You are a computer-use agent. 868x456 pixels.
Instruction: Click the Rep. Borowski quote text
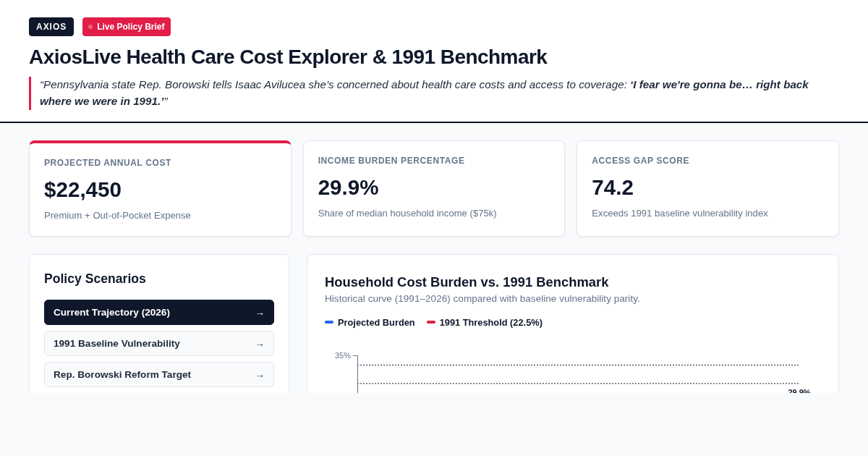[x=424, y=93]
